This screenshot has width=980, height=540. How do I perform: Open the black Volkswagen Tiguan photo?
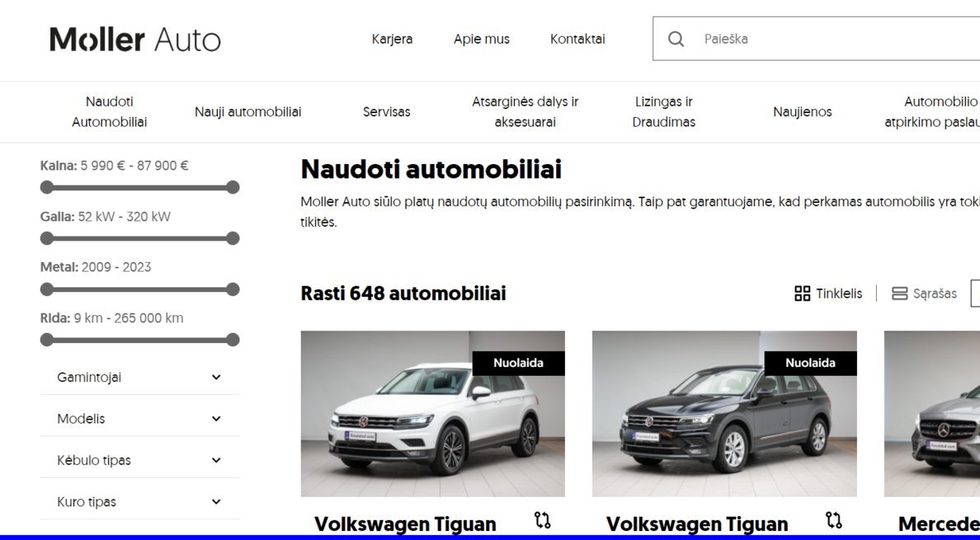(x=724, y=414)
